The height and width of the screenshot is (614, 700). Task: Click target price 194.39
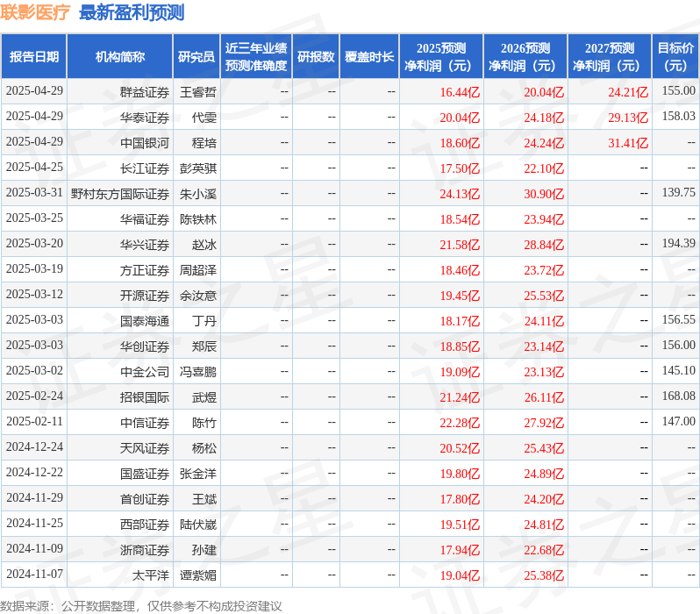679,243
